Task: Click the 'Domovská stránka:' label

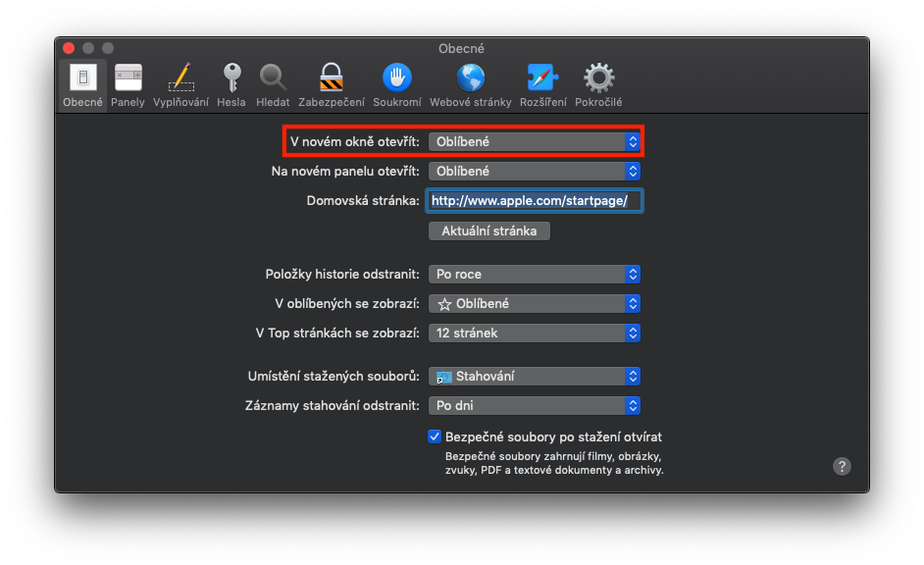Action: (363, 201)
